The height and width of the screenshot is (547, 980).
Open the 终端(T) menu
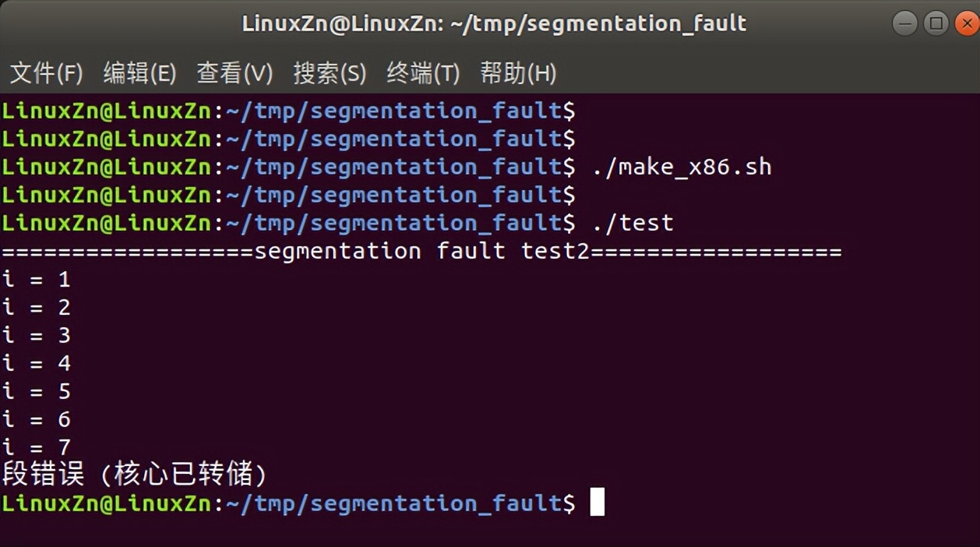coord(423,74)
